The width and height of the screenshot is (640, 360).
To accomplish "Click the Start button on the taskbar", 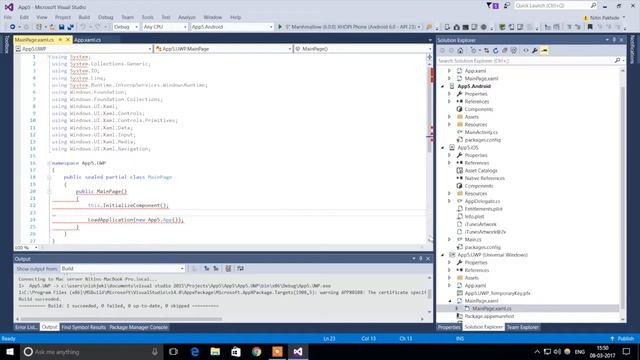I will (9, 351).
